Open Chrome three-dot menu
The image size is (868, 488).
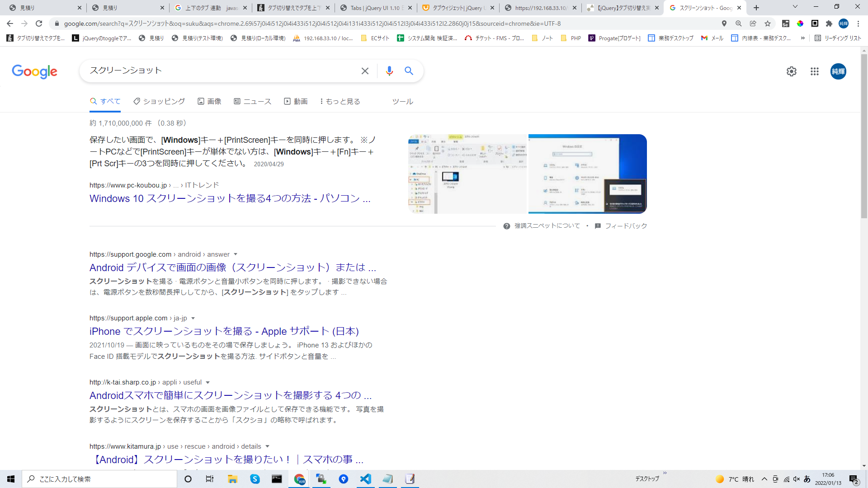[x=858, y=23]
